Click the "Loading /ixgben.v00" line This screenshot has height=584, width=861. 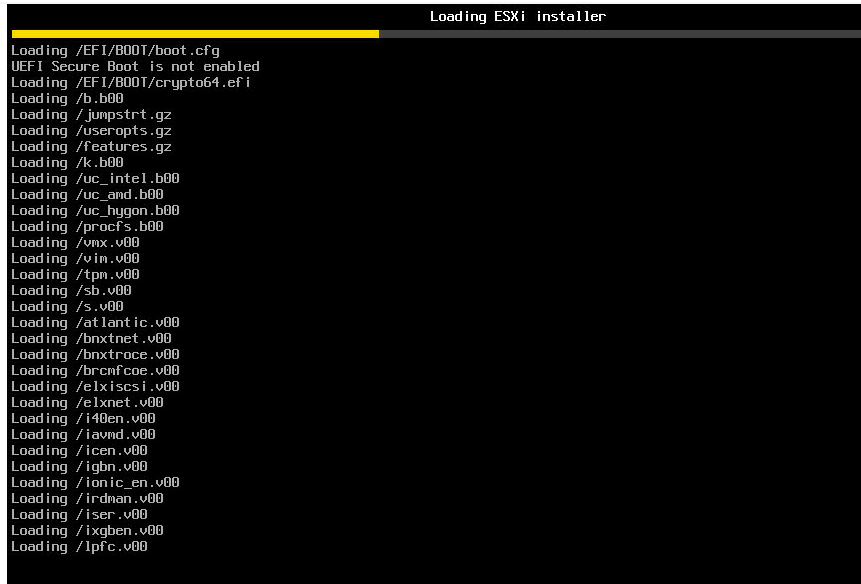click(x=87, y=530)
